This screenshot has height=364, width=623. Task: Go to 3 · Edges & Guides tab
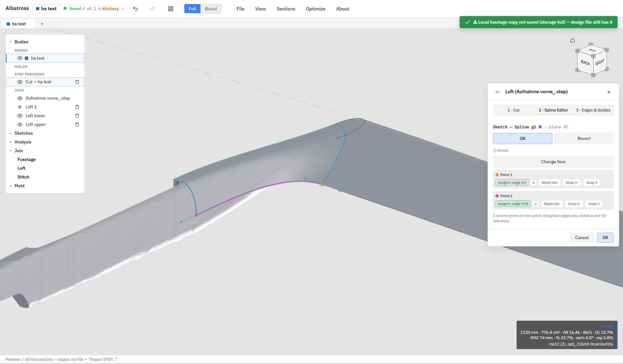[x=593, y=110]
